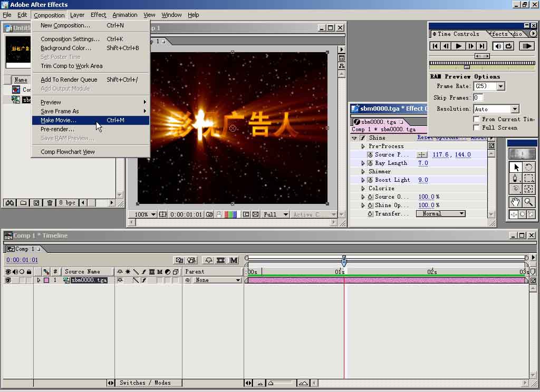Viewport: 540px width, 392px height.
Task: Select the Zoom magnifier tool
Action: point(528,202)
